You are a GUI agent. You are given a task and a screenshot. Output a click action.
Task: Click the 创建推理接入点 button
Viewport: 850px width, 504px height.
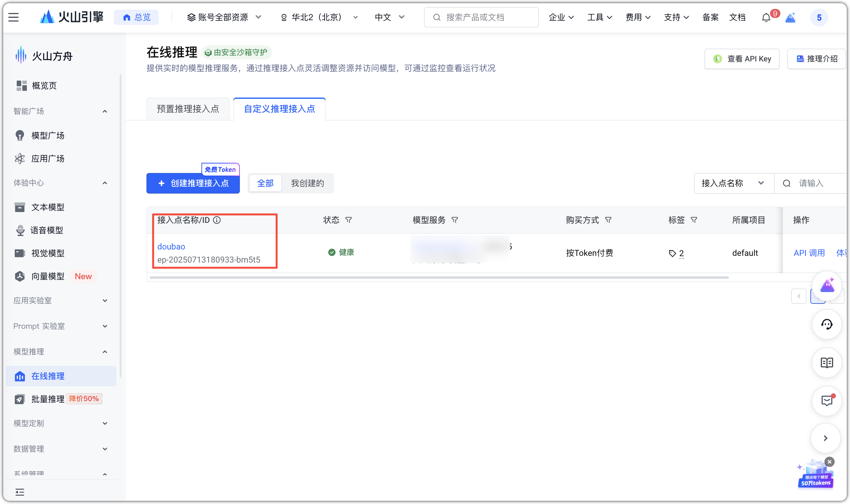click(193, 183)
